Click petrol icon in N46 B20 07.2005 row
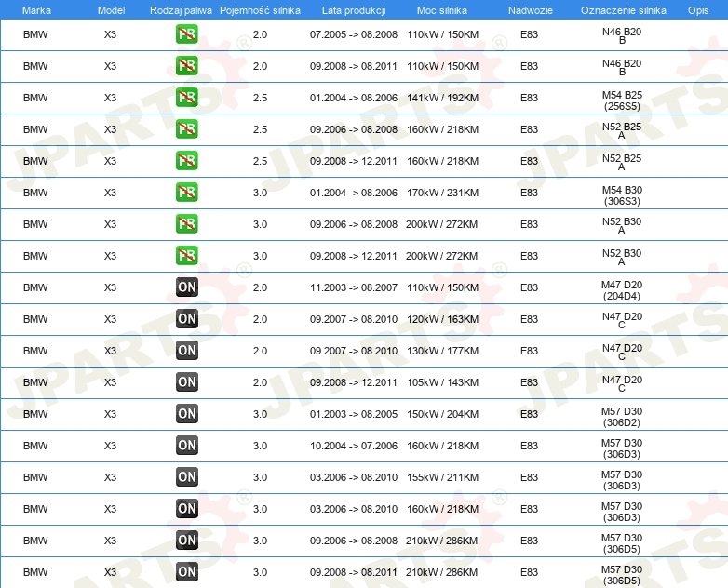Viewport: 728px width, 588px height. click(x=186, y=34)
